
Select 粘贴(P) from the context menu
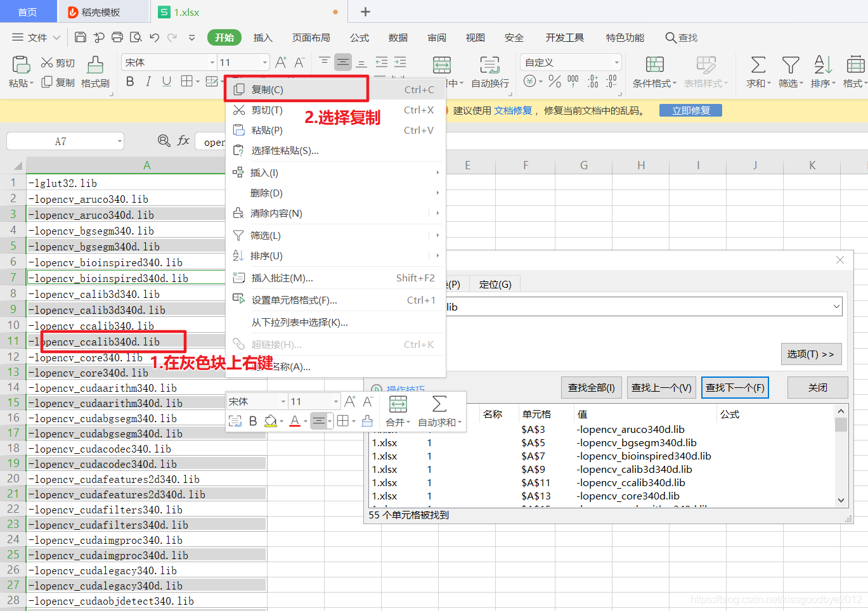coord(336,130)
